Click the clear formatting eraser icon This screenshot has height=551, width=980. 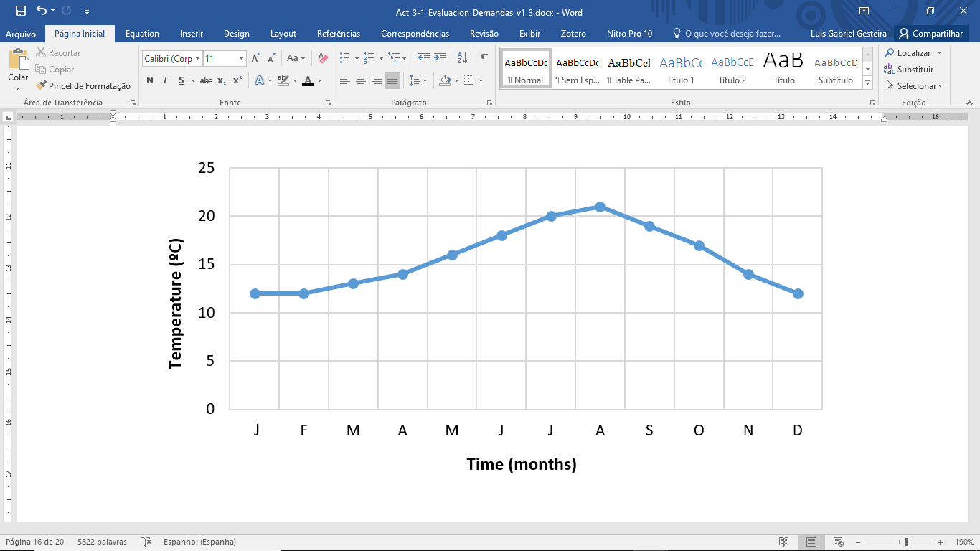[323, 58]
